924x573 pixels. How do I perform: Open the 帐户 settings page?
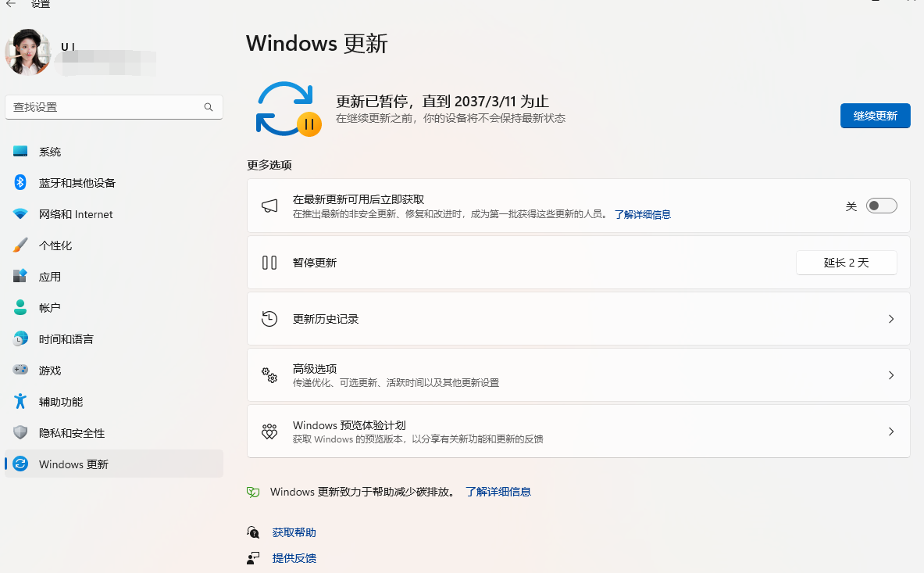pyautogui.click(x=114, y=308)
